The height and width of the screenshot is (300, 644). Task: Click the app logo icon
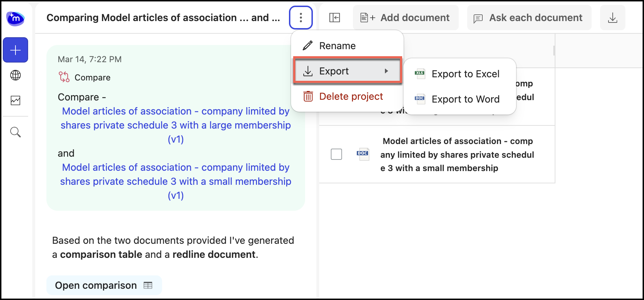15,18
